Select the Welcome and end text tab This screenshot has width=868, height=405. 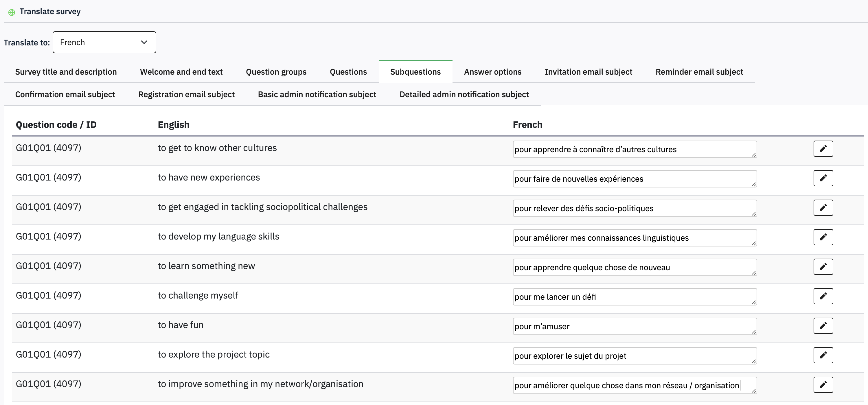[181, 72]
